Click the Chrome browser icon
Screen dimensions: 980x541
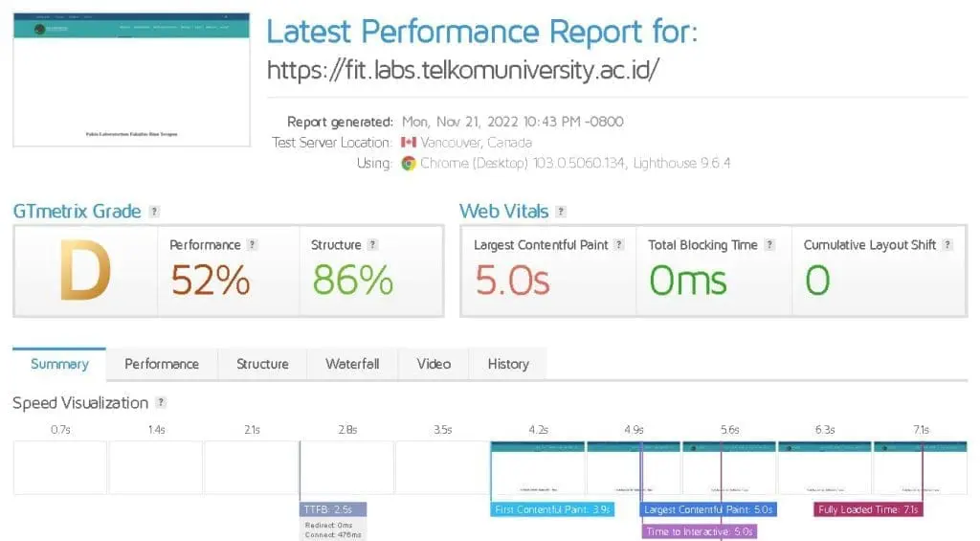409,163
